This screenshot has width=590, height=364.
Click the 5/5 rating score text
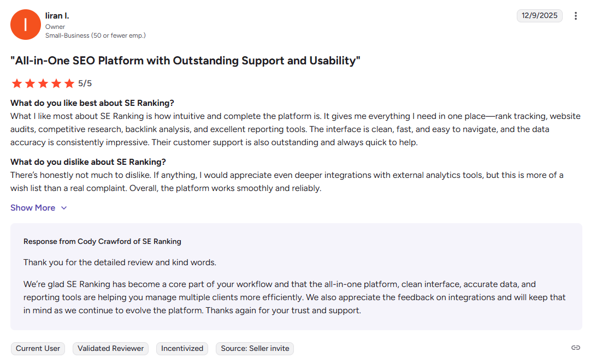pos(85,83)
